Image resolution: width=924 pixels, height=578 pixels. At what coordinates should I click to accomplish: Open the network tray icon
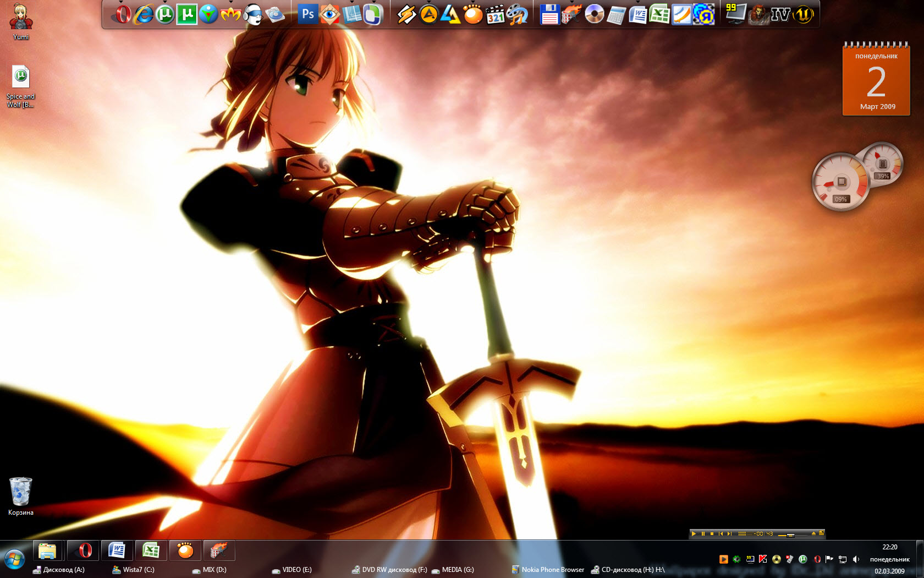click(x=843, y=559)
